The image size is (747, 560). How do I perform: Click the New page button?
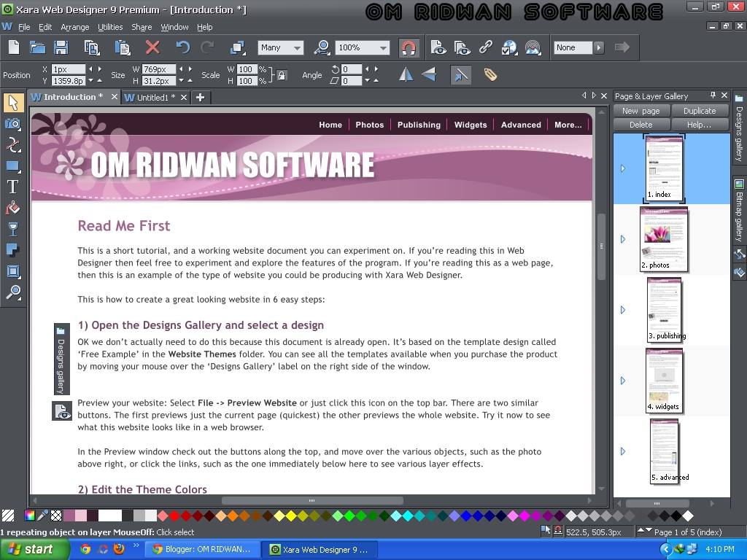641,111
